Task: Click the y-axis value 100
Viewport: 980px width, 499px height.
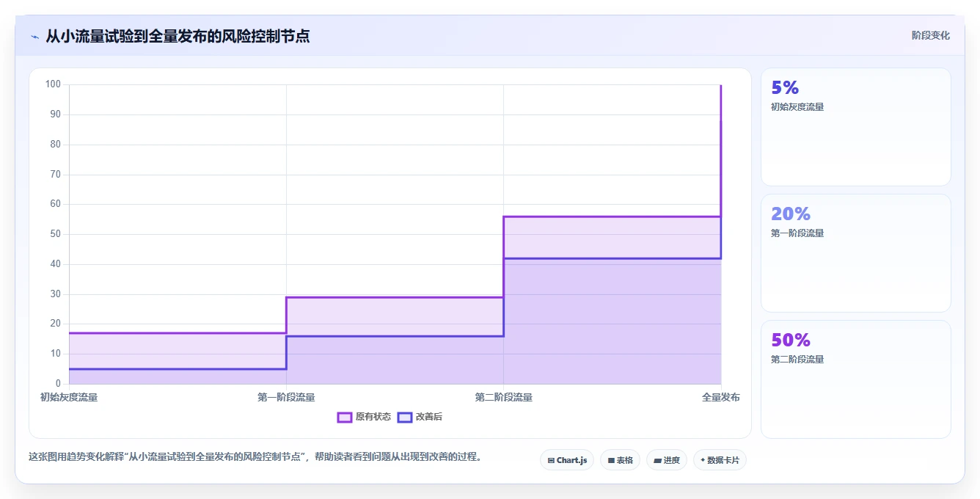Action: coord(53,84)
